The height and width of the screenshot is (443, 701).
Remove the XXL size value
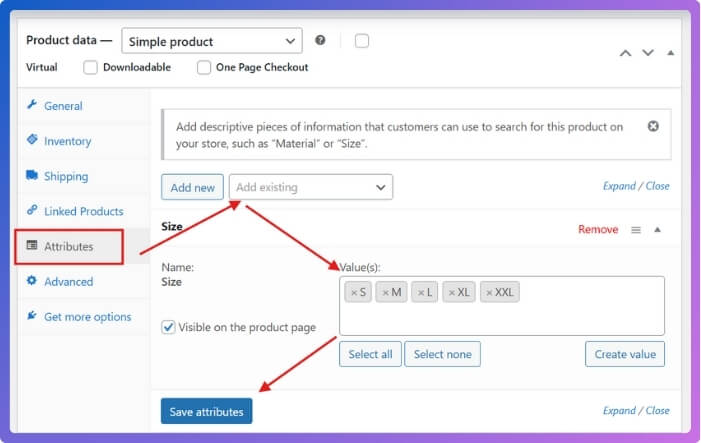click(490, 293)
